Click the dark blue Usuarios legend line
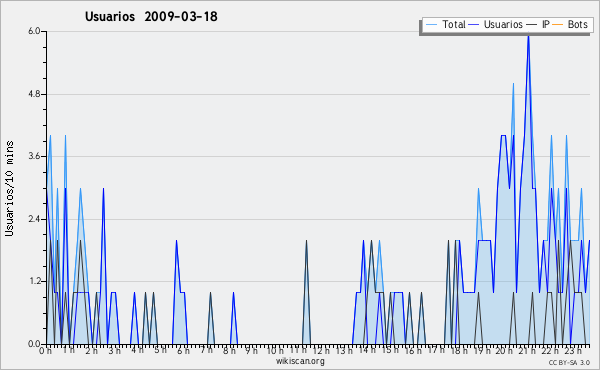 (x=474, y=24)
